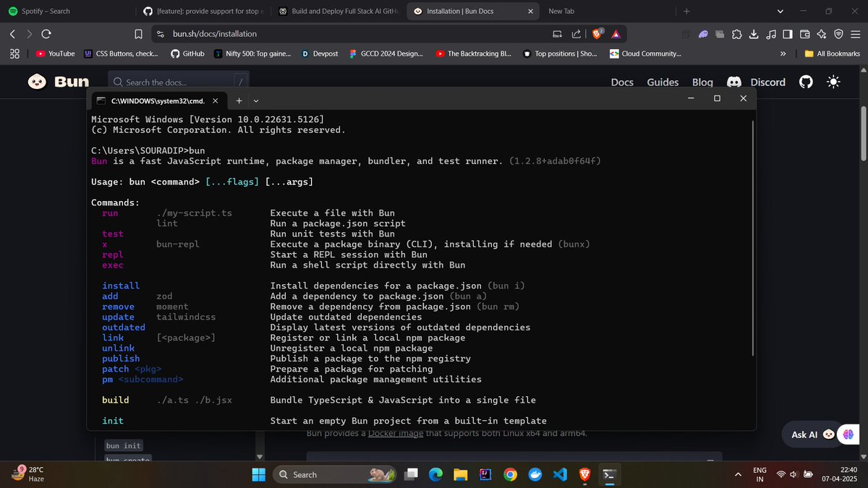Open the terminal new-tab dropdown chevron
The height and width of the screenshot is (488, 868).
(256, 100)
